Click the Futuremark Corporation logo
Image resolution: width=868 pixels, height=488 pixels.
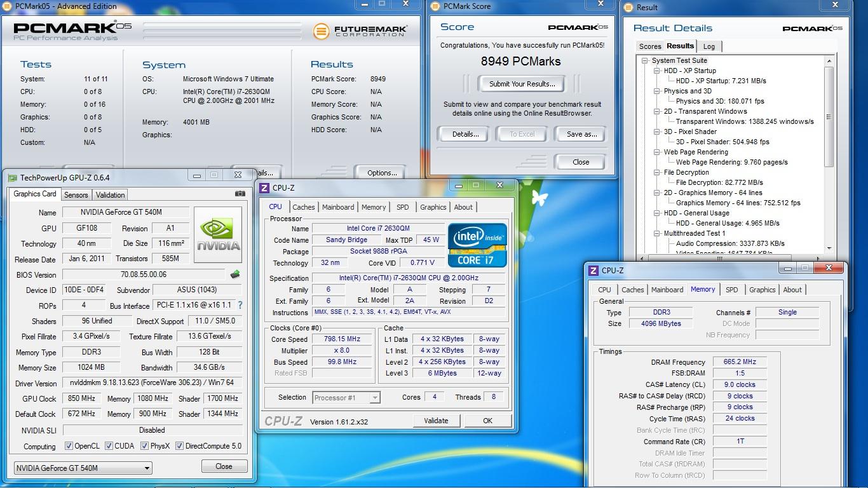point(360,30)
